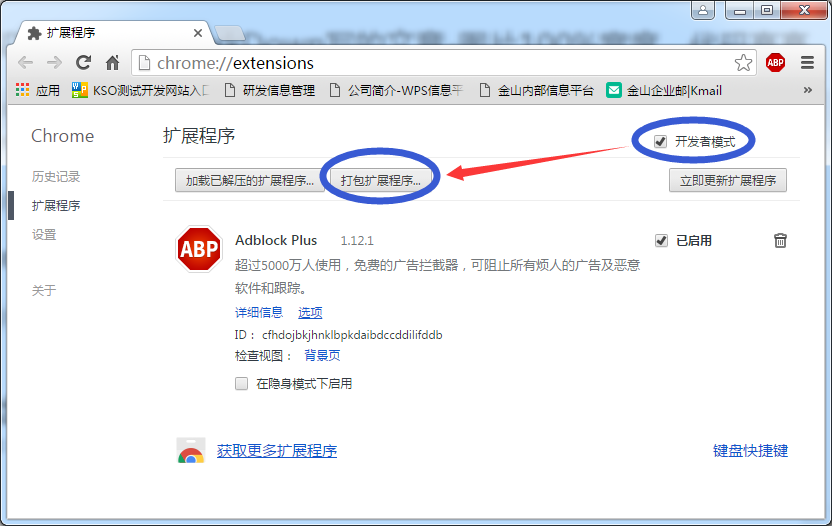832x526 pixels.
Task: Bookmark this page with the star
Action: tap(743, 63)
